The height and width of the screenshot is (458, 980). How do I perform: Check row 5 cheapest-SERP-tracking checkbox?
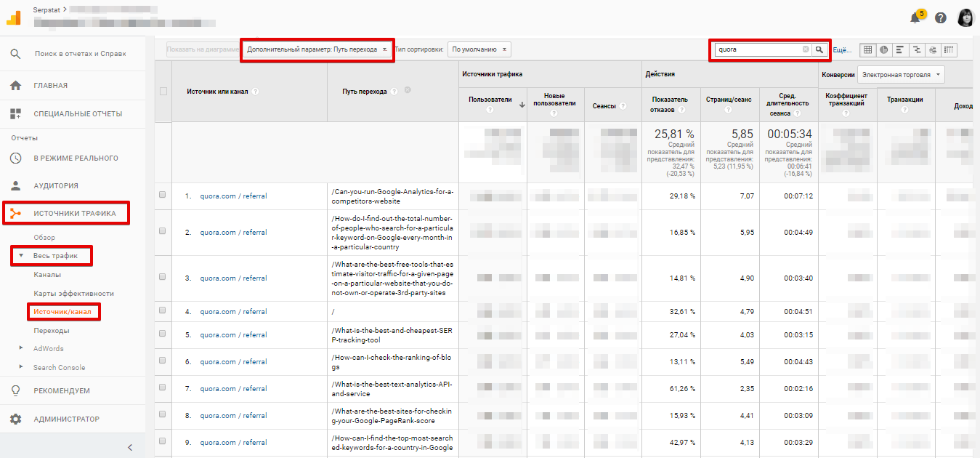(x=163, y=334)
